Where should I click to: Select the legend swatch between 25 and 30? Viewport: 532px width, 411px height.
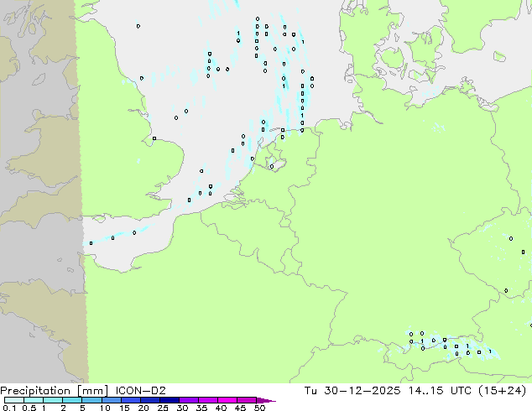click(170, 400)
